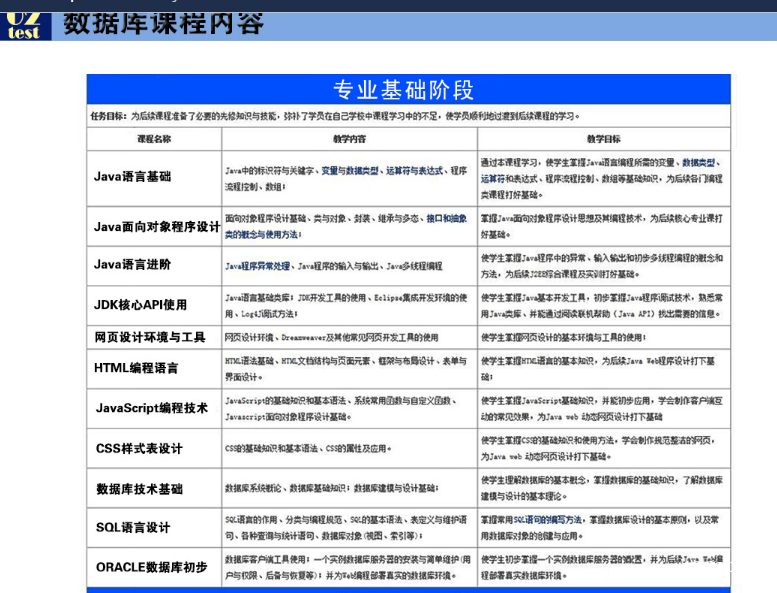Select the Java语言进阶 course name cell
Viewport: 777px width, 593px height.
click(154, 266)
